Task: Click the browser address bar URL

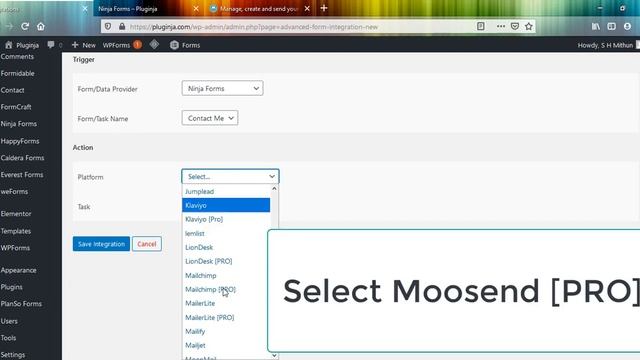Action: coord(254,27)
